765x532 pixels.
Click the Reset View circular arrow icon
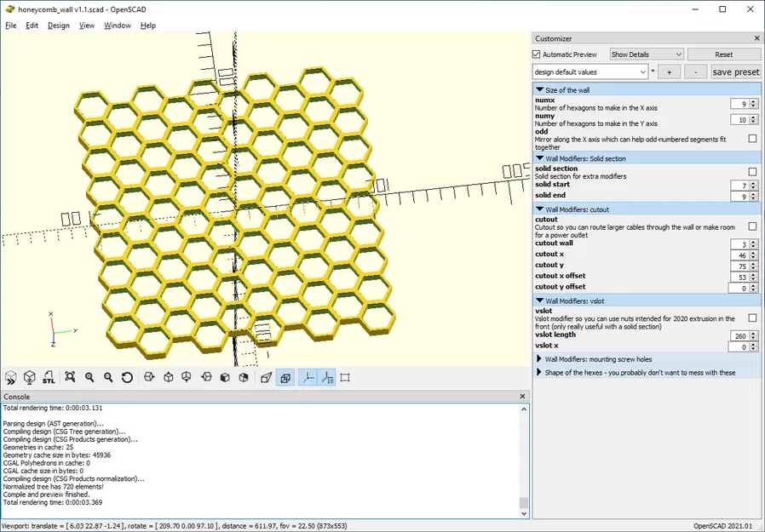[x=126, y=377]
